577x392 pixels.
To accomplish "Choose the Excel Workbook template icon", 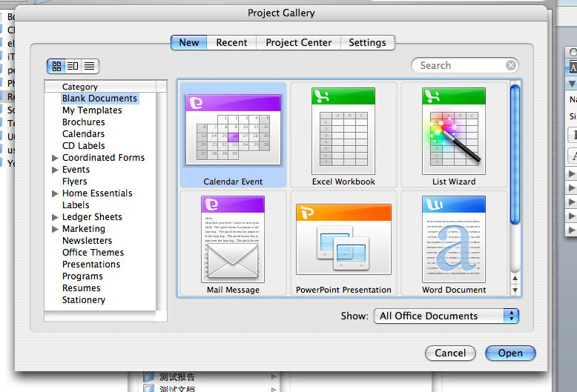I will tap(343, 131).
